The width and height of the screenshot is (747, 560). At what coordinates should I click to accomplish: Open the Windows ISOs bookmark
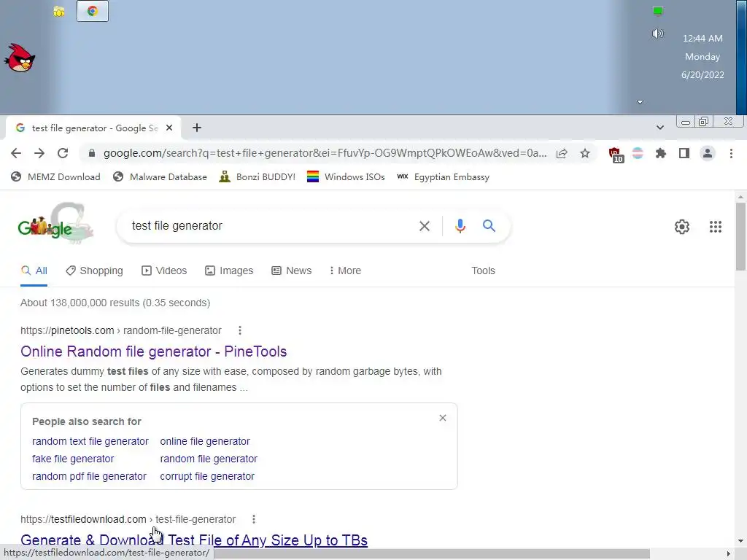pyautogui.click(x=346, y=176)
